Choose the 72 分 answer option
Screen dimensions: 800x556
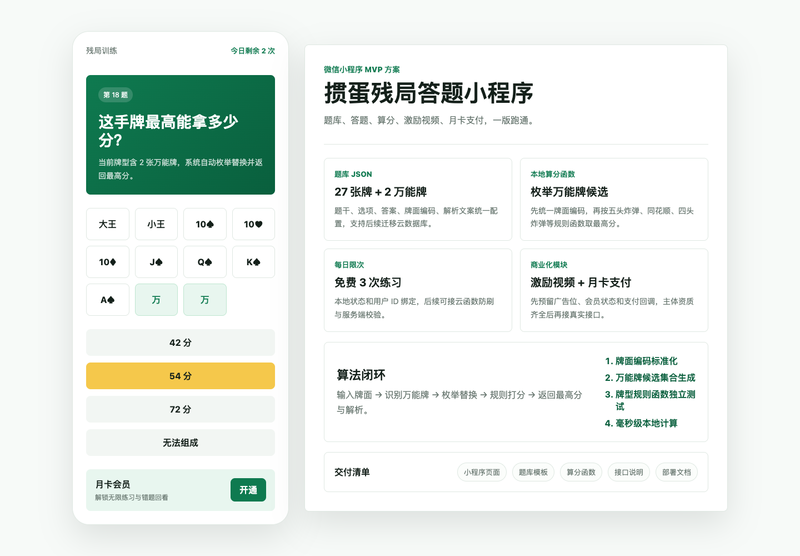pyautogui.click(x=180, y=409)
